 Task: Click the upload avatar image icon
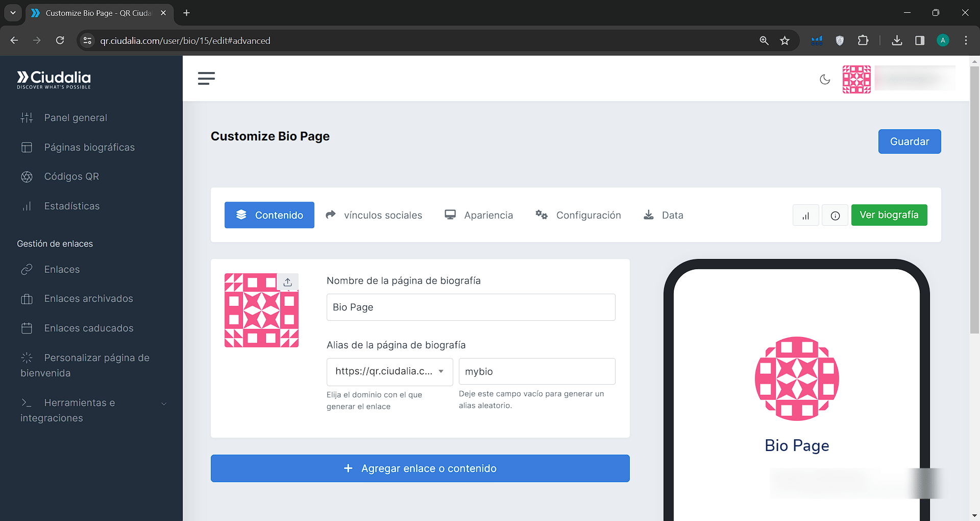tap(288, 282)
